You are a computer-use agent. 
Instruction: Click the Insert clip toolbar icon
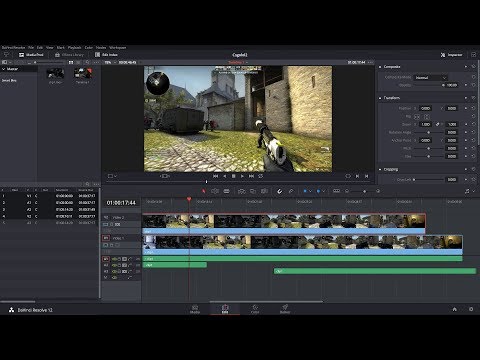[242, 191]
